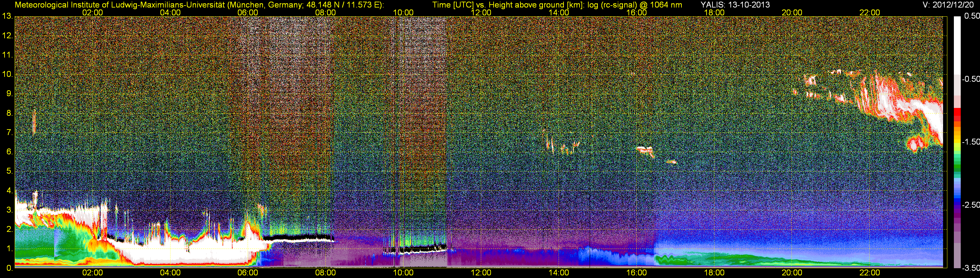Click '06:00' on the lower time axis
Image resolution: width=980 pixels, height=278 pixels.
pos(248,273)
